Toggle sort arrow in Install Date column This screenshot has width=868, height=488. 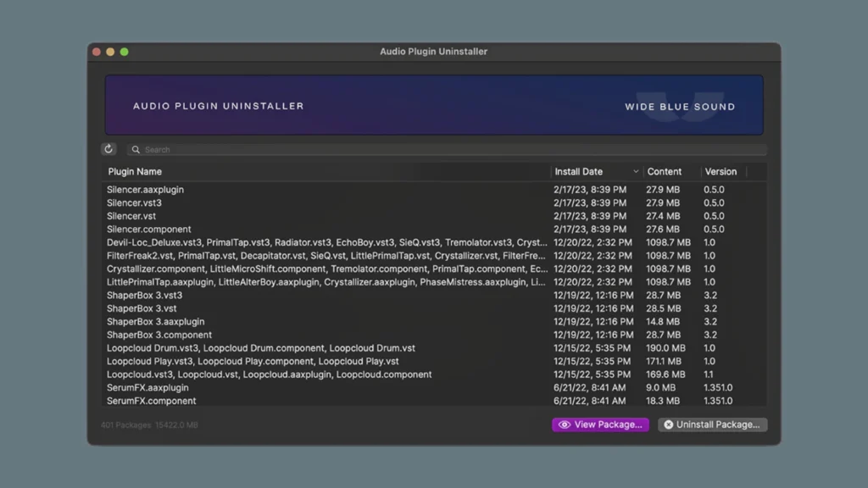[x=636, y=172]
